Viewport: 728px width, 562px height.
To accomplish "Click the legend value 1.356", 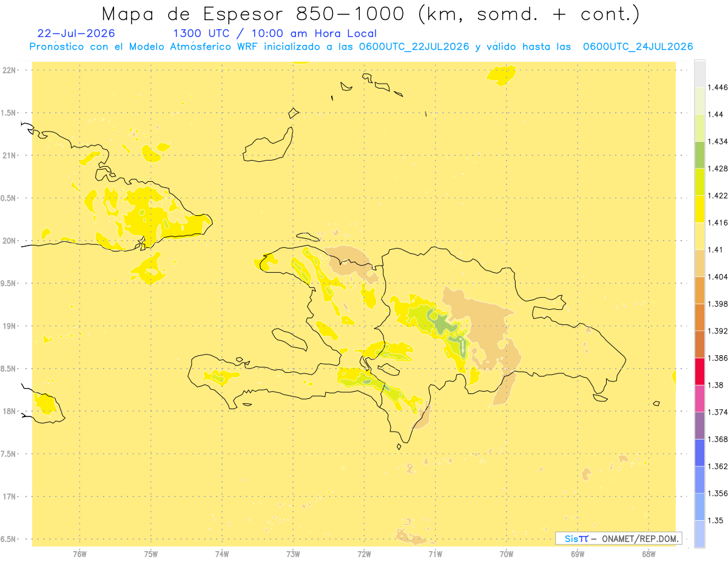I will tap(718, 493).
